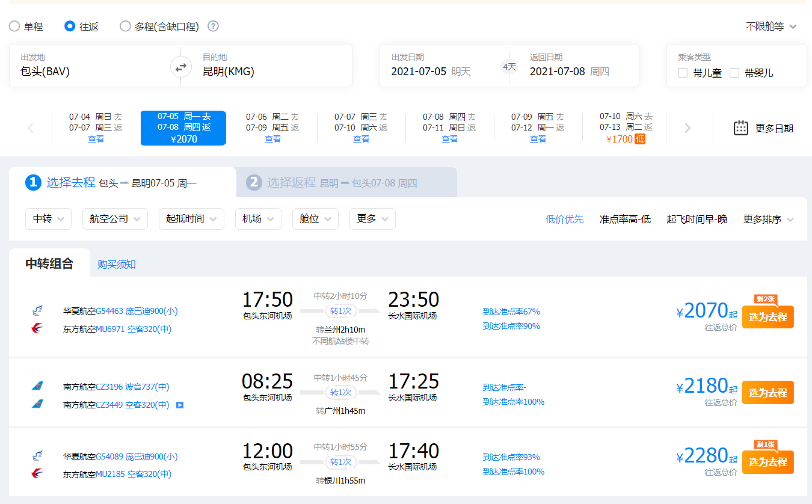The height and width of the screenshot is (504, 812).
Task: Open the 购买须知 link
Action: tap(117, 264)
